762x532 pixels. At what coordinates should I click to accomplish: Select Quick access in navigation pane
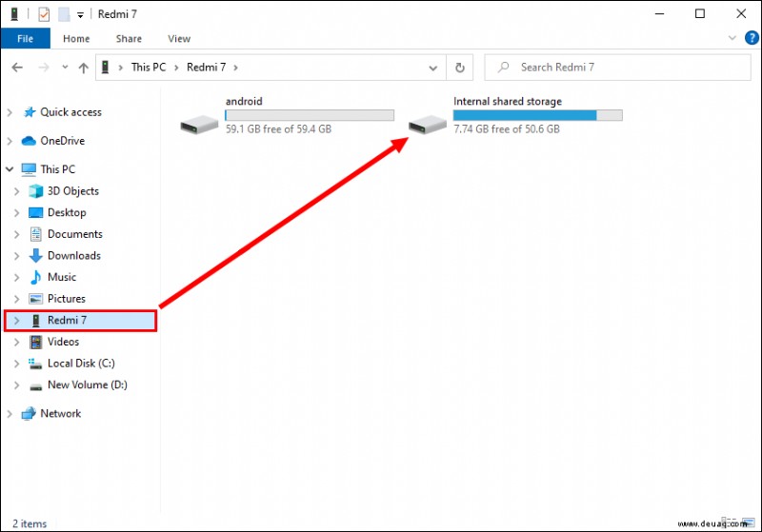70,112
